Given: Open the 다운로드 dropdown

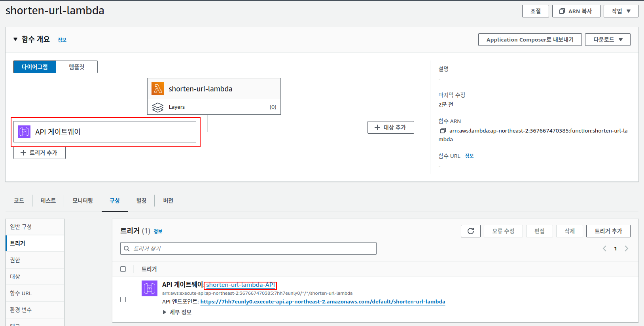Looking at the screenshot, I should pyautogui.click(x=608, y=40).
